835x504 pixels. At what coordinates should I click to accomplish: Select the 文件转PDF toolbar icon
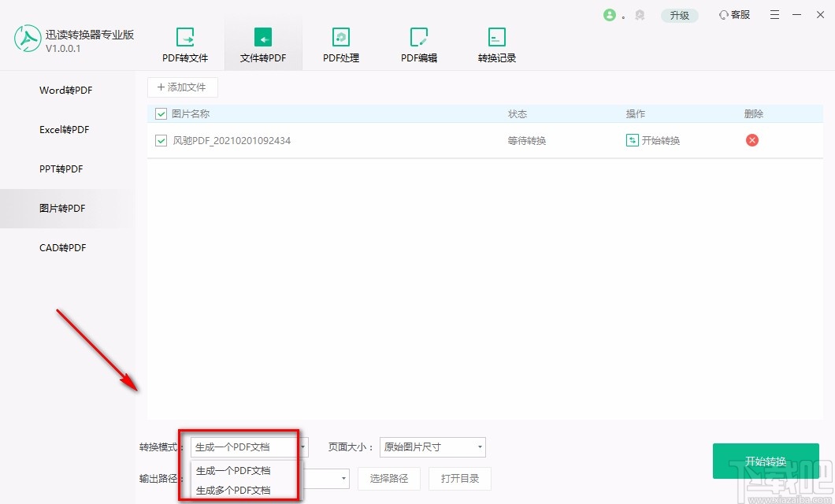click(x=263, y=43)
